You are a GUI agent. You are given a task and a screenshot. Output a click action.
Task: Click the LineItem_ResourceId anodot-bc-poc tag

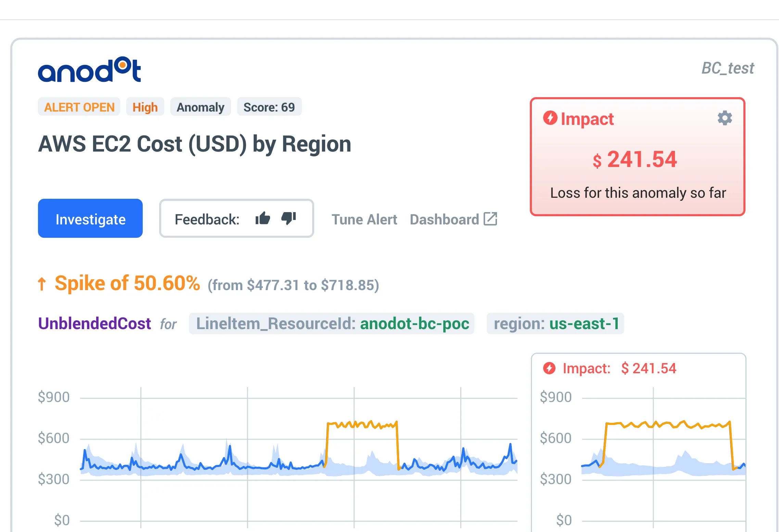[332, 324]
